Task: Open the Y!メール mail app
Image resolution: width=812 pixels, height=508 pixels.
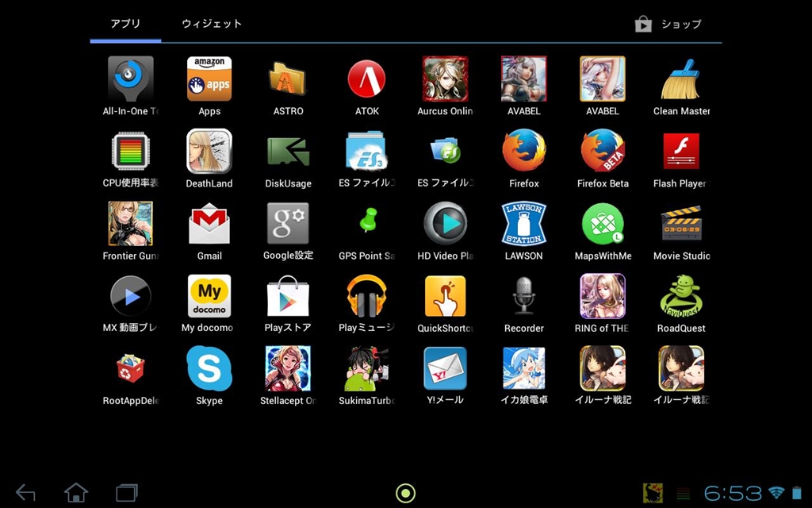Action: point(446,368)
